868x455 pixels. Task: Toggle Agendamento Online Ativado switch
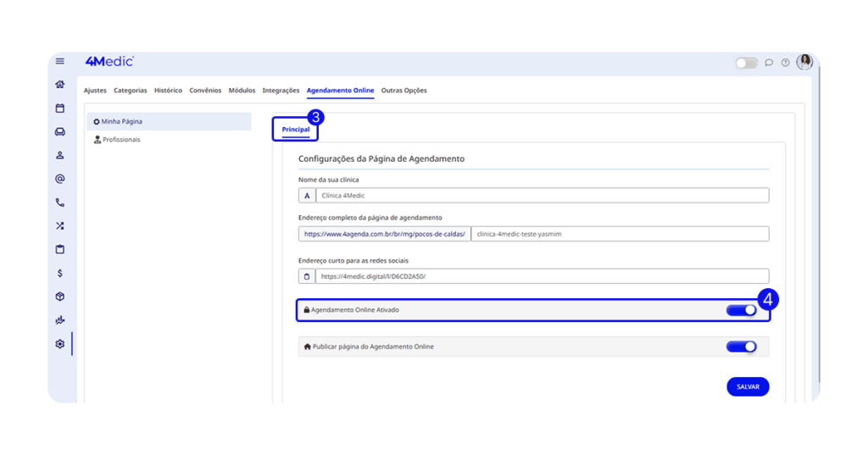741,310
